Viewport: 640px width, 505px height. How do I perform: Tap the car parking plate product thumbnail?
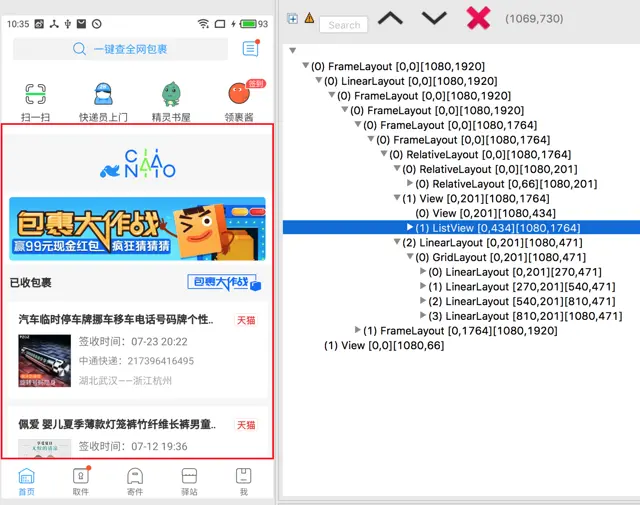(x=44, y=360)
